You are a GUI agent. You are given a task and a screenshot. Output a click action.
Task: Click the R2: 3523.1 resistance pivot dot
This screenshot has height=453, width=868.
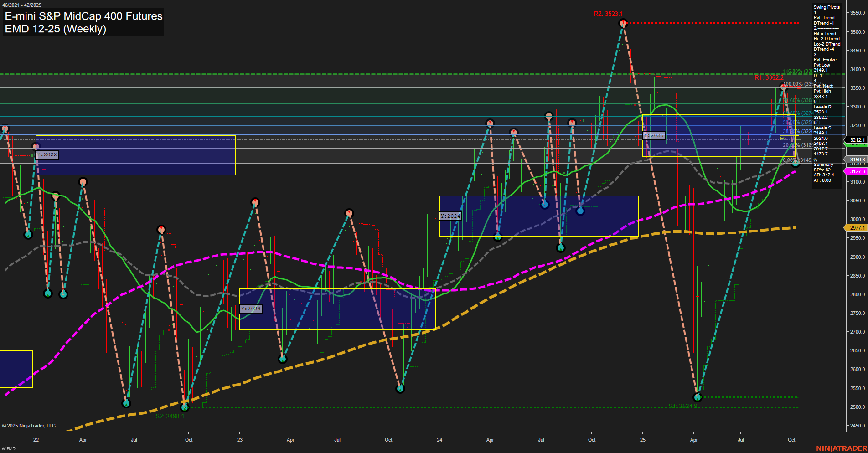[x=623, y=24]
